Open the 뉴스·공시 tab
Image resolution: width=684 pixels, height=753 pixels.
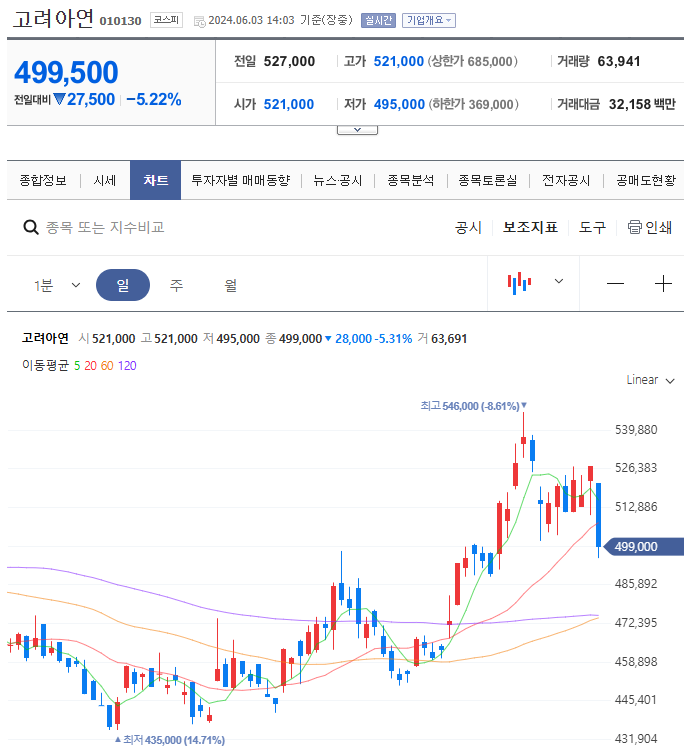coord(338,180)
